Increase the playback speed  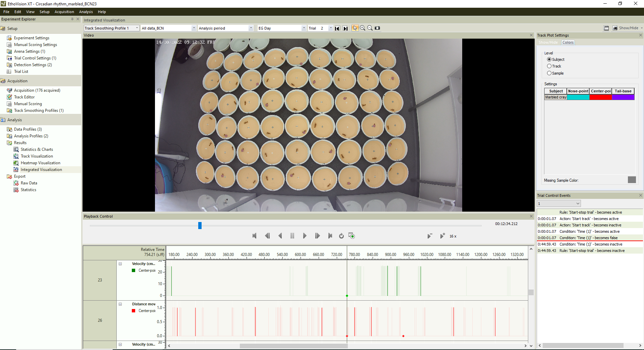442,236
